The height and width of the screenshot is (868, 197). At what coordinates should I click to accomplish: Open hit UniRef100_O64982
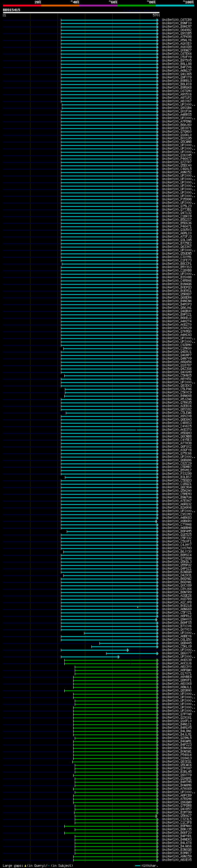(x=176, y=30)
